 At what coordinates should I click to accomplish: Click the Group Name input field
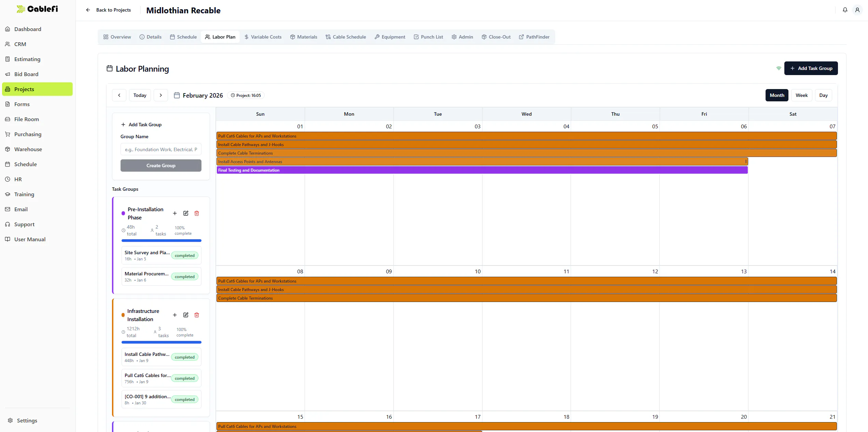[161, 149]
